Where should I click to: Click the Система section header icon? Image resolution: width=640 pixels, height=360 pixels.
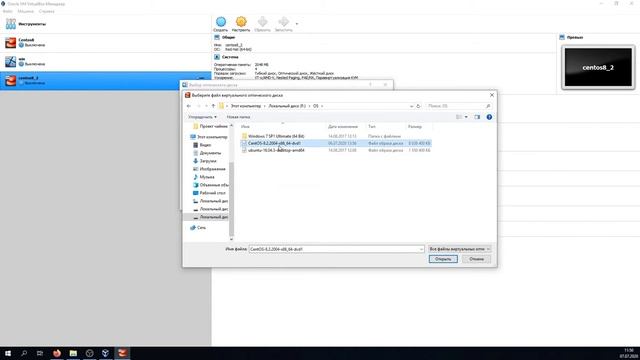coord(217,57)
